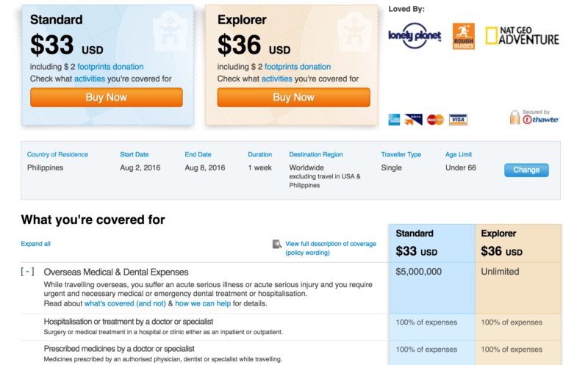Open the "what's covered (and not)" link

click(125, 303)
